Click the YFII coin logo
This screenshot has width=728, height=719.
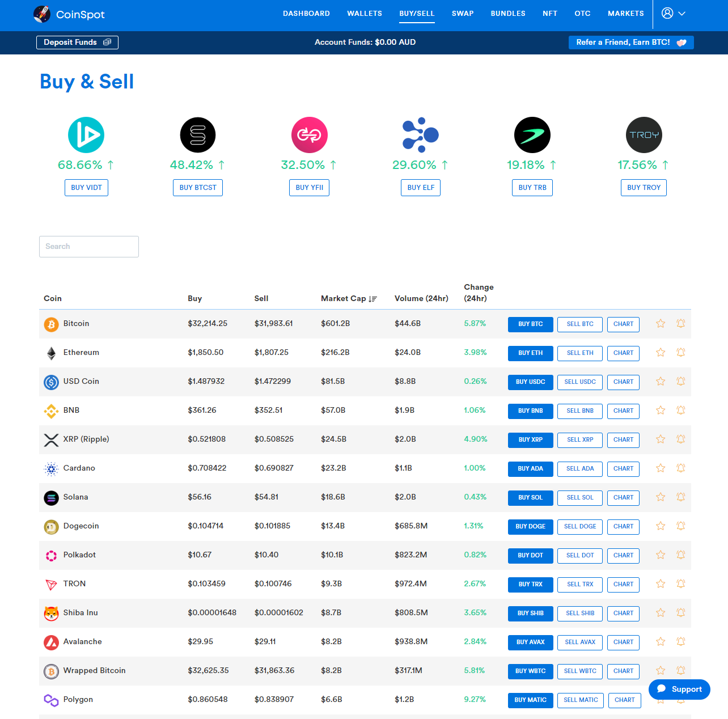[310, 135]
